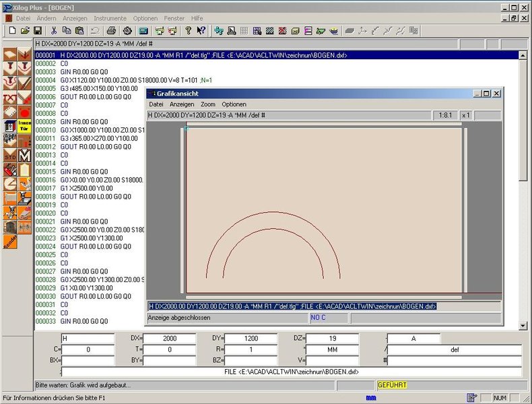This screenshot has height=404, width=532.
Task: Click main editor scrollbar up arrow
Action: 523,55
